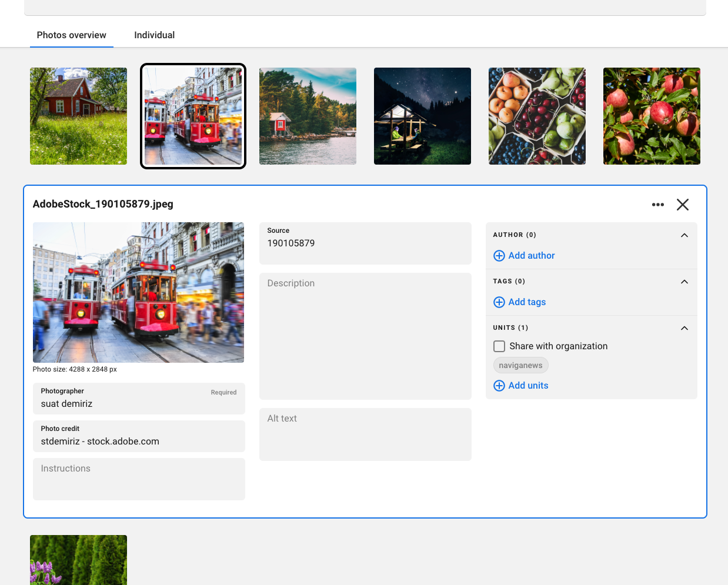Click the Add units link
Image resolution: width=728 pixels, height=585 pixels.
click(x=529, y=386)
